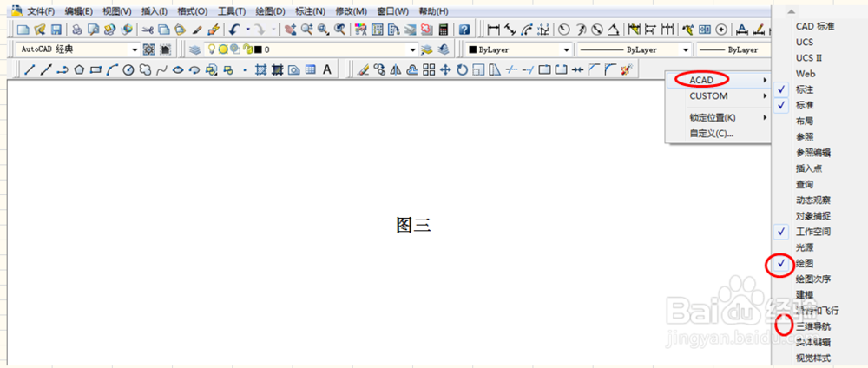Image resolution: width=868 pixels, height=368 pixels.
Task: Save drawing with the floppy disk icon
Action: [x=56, y=30]
